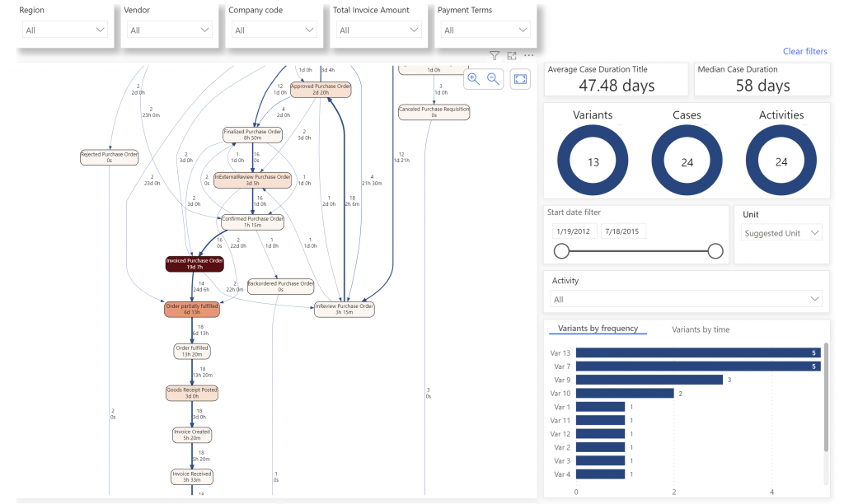The width and height of the screenshot is (844, 504).
Task: Click the Clear filters link
Action: (805, 51)
